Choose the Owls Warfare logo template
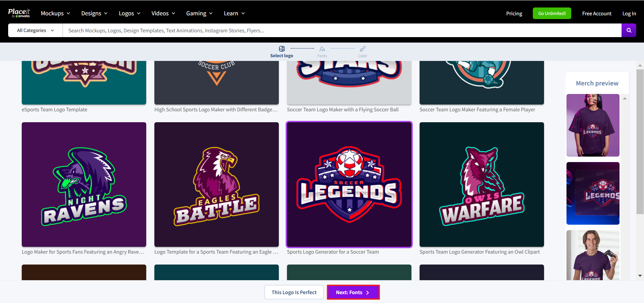The width and height of the screenshot is (644, 303). (481, 185)
